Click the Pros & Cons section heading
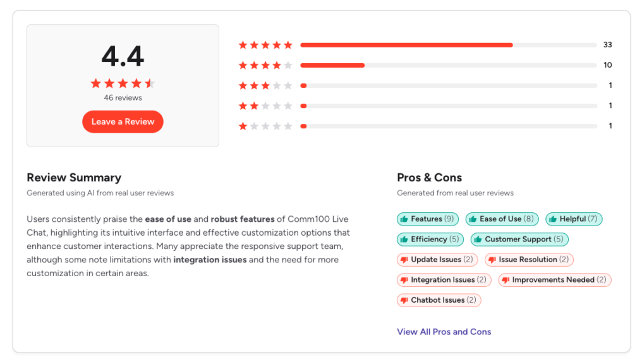The image size is (642, 364). tap(429, 178)
